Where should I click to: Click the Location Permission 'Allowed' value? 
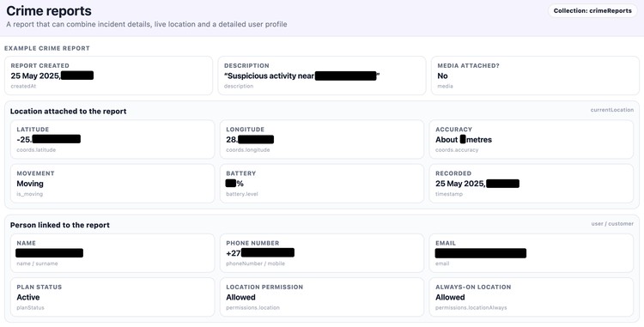tap(240, 297)
